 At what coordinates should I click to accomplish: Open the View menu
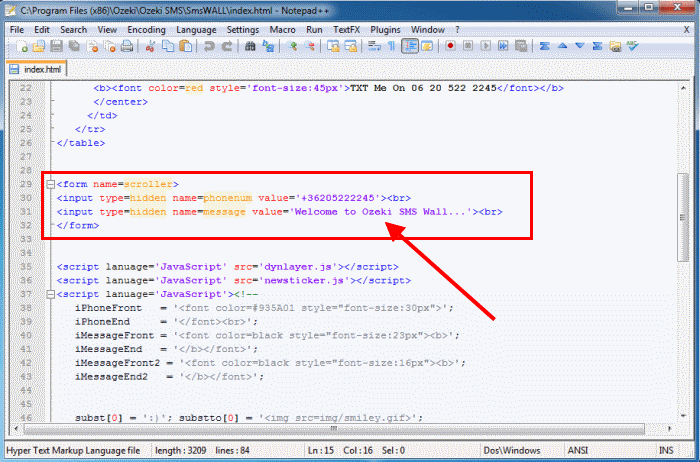pos(107,30)
